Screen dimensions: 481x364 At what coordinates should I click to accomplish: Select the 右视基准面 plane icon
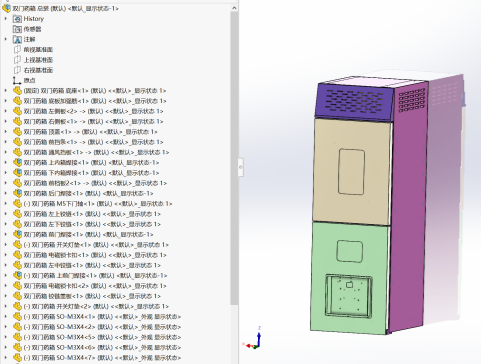click(17, 70)
